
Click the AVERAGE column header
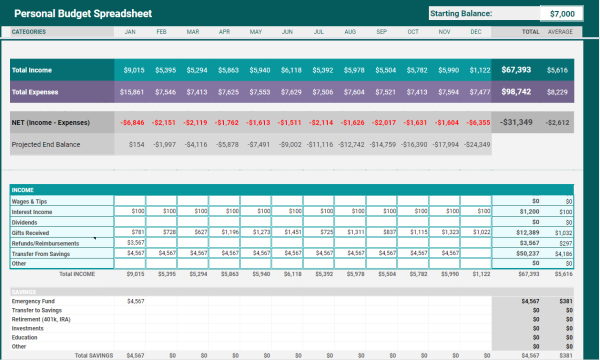560,32
